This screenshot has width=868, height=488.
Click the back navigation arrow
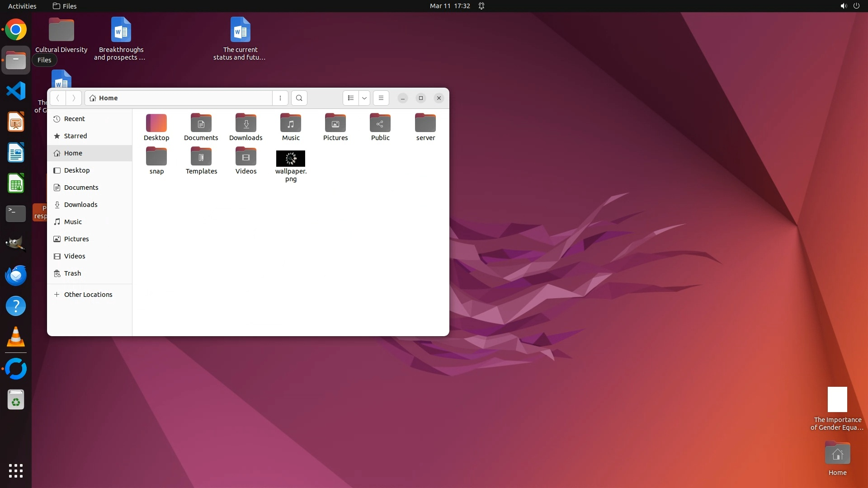[x=58, y=98]
